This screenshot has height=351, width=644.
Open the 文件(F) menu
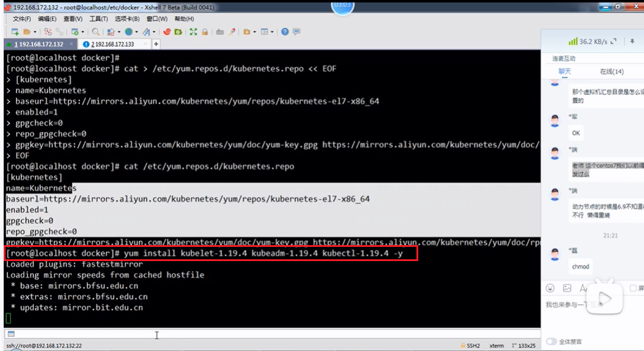tap(22, 19)
